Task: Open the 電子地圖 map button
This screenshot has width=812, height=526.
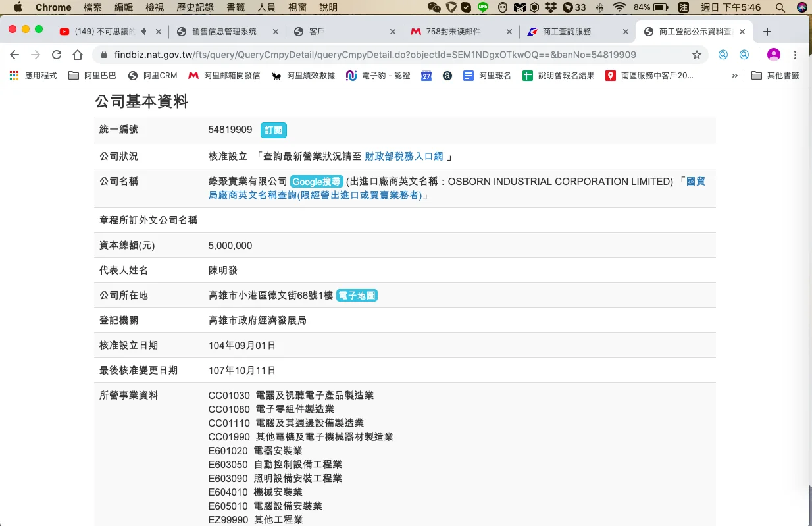Action: click(357, 296)
